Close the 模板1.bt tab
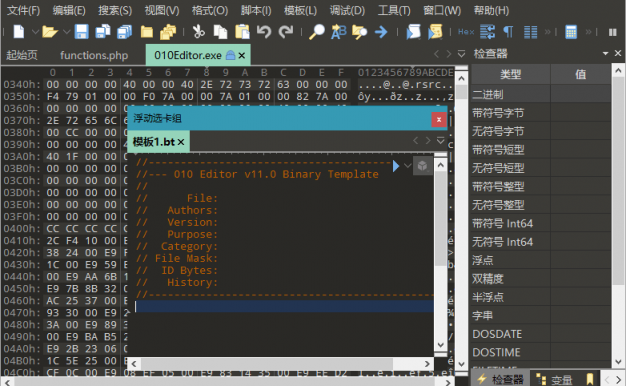The width and height of the screenshot is (626, 386). click(x=181, y=142)
